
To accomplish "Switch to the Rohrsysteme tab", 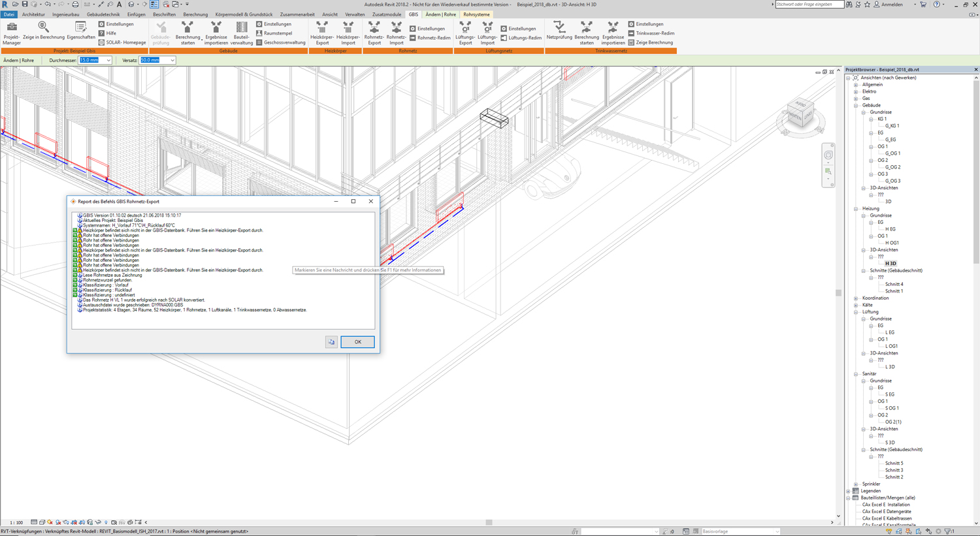I will [x=476, y=14].
